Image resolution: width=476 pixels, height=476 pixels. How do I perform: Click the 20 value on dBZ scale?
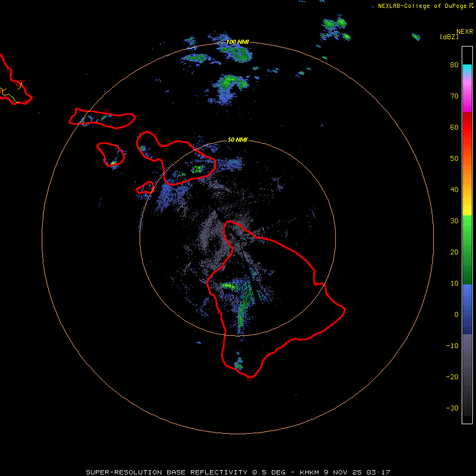pyautogui.click(x=454, y=252)
